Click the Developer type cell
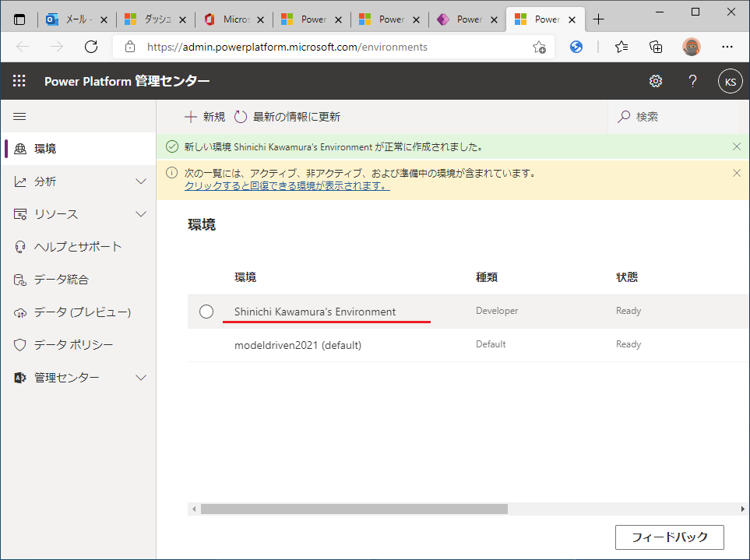 [497, 311]
